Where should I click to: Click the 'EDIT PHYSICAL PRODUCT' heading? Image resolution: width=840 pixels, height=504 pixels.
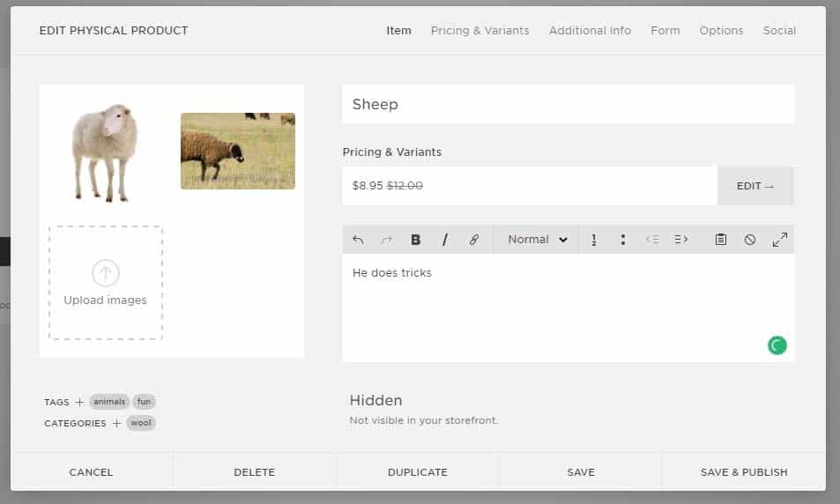pos(114,31)
